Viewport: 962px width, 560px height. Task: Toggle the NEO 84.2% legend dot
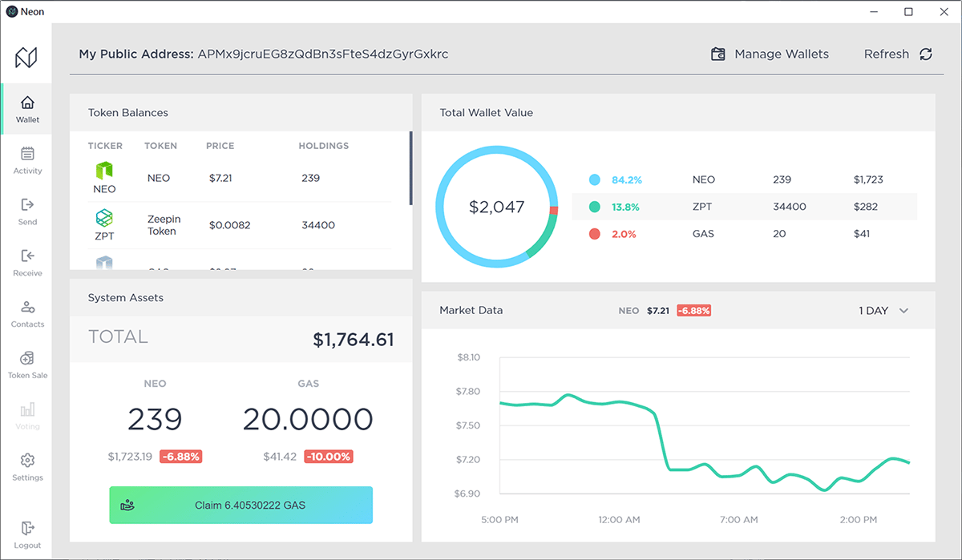595,179
